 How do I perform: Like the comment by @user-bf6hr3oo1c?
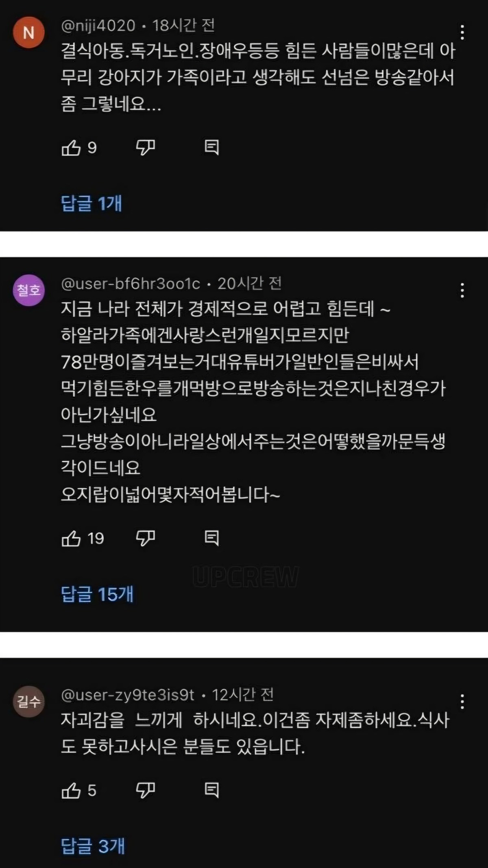click(71, 539)
